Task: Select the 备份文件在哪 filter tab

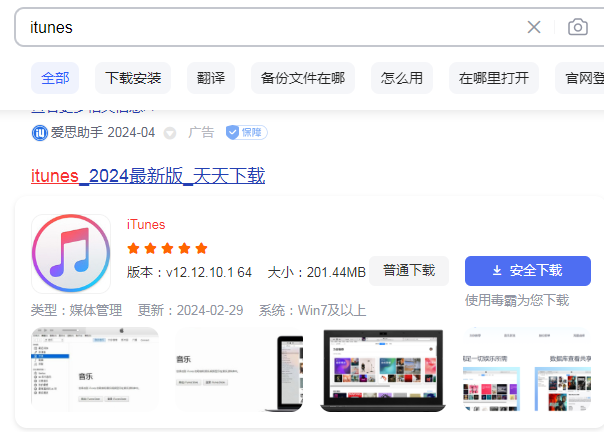Action: [x=303, y=78]
